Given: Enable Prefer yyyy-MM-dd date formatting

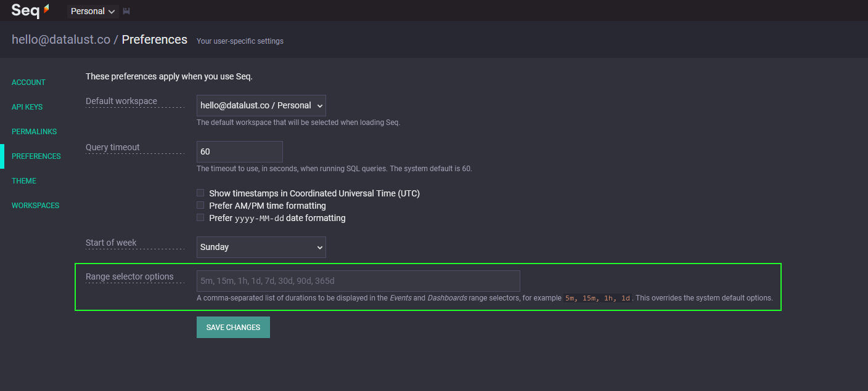Looking at the screenshot, I should 200,217.
